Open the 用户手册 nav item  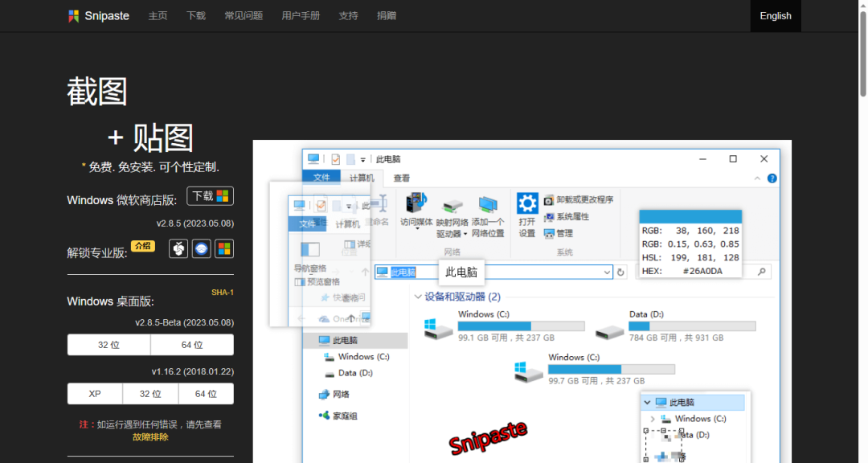coord(301,16)
